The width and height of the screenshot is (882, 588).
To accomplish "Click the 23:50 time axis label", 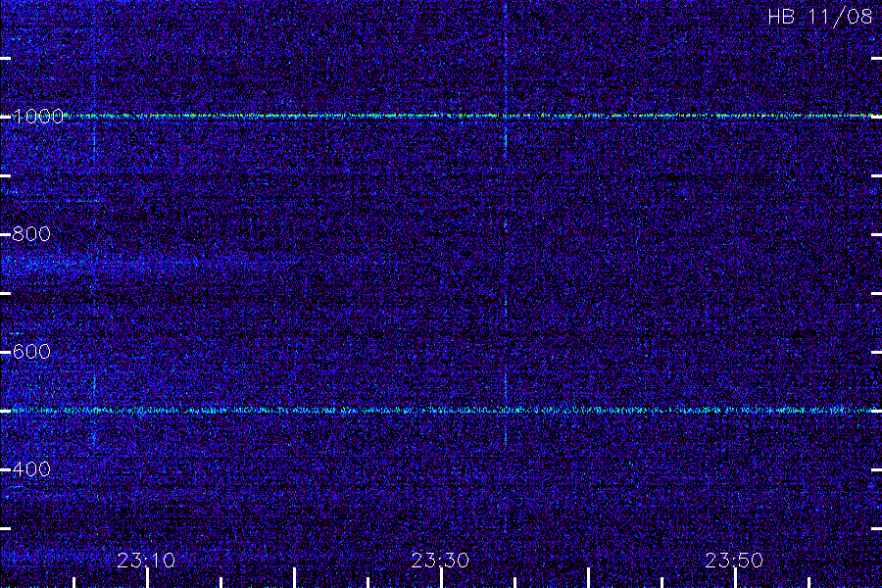I will pyautogui.click(x=735, y=561).
